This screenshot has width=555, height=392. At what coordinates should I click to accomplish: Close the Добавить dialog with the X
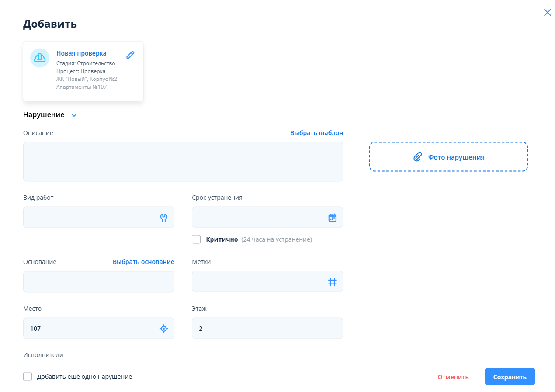coord(547,13)
